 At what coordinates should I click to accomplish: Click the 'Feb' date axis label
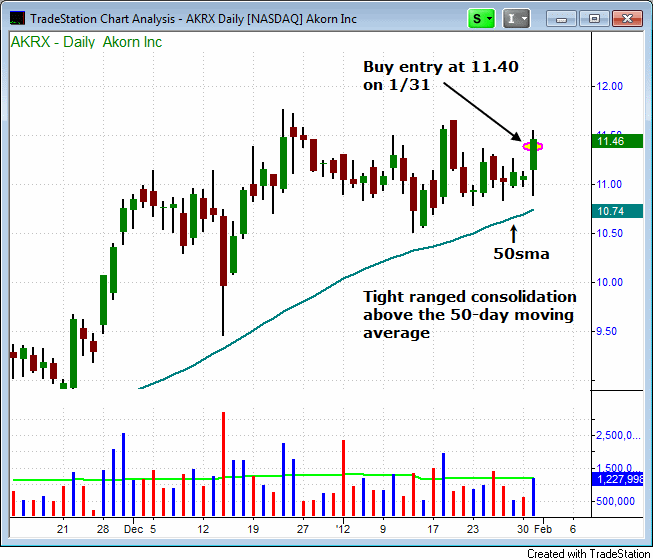[x=543, y=529]
